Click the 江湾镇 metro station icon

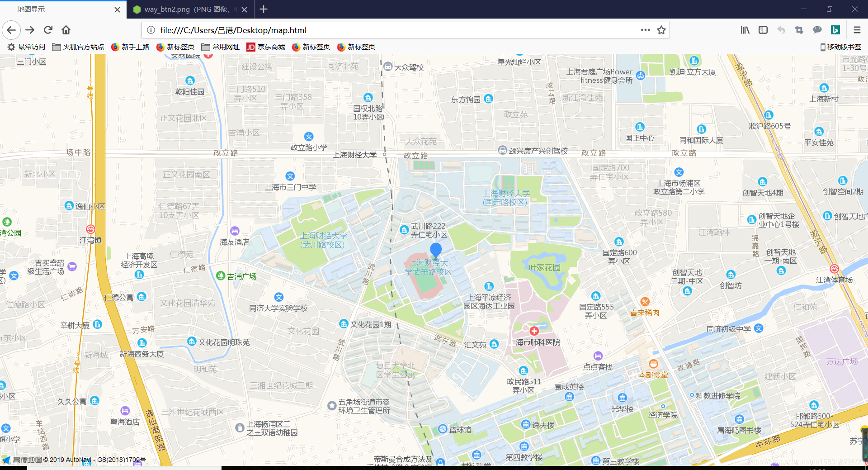tap(90, 229)
